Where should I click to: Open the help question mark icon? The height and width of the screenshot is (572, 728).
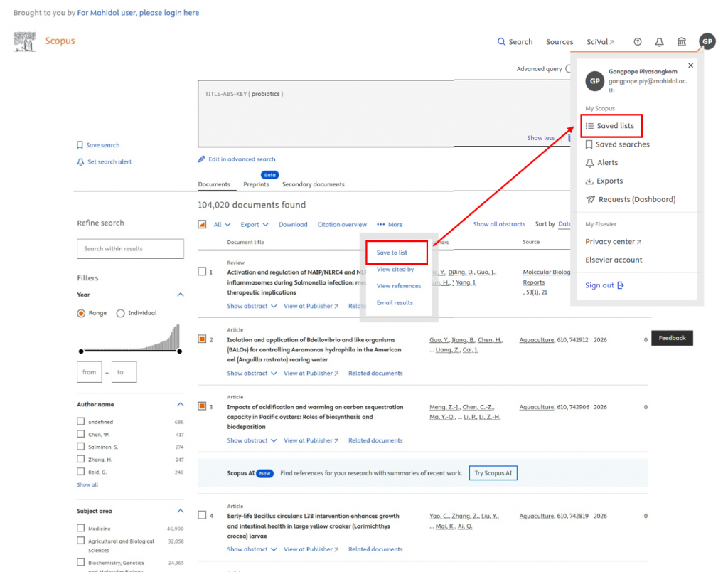pos(638,42)
